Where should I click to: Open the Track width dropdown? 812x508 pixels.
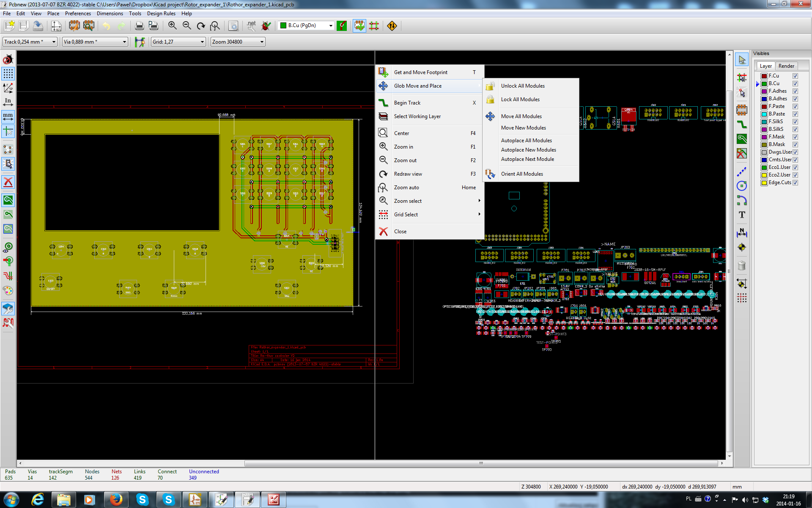coord(54,41)
